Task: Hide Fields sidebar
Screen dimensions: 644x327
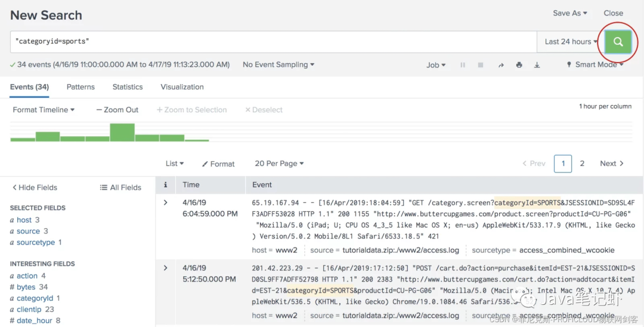Action: tap(35, 187)
